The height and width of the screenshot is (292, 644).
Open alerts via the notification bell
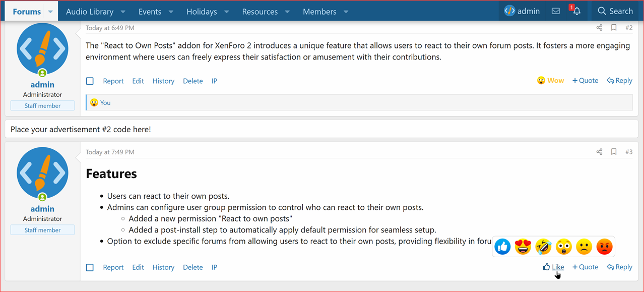point(576,11)
